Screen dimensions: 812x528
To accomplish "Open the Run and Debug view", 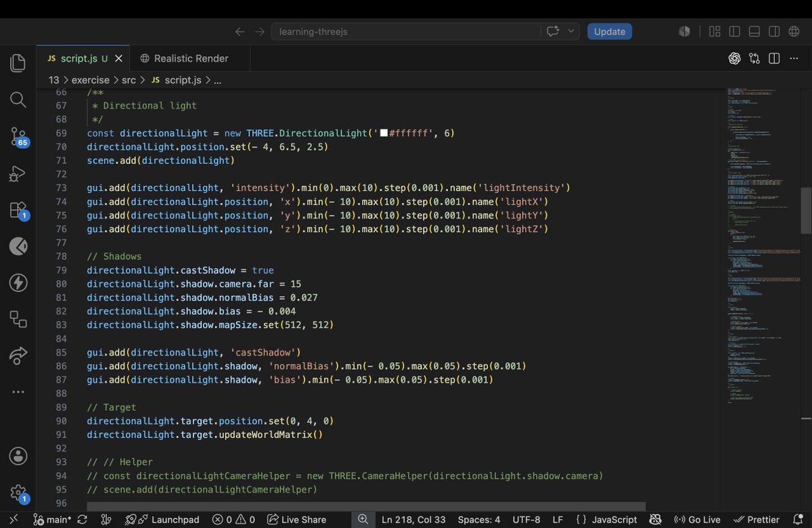I will coord(18,174).
